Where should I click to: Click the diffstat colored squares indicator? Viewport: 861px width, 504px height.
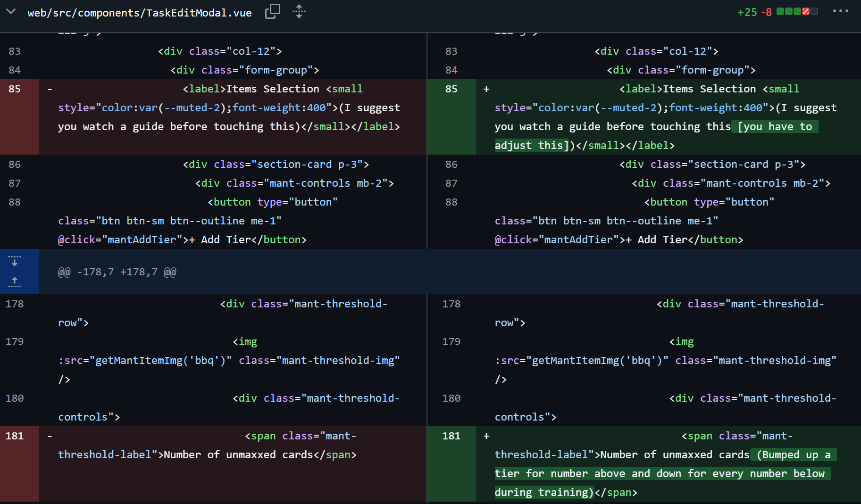[x=797, y=11]
